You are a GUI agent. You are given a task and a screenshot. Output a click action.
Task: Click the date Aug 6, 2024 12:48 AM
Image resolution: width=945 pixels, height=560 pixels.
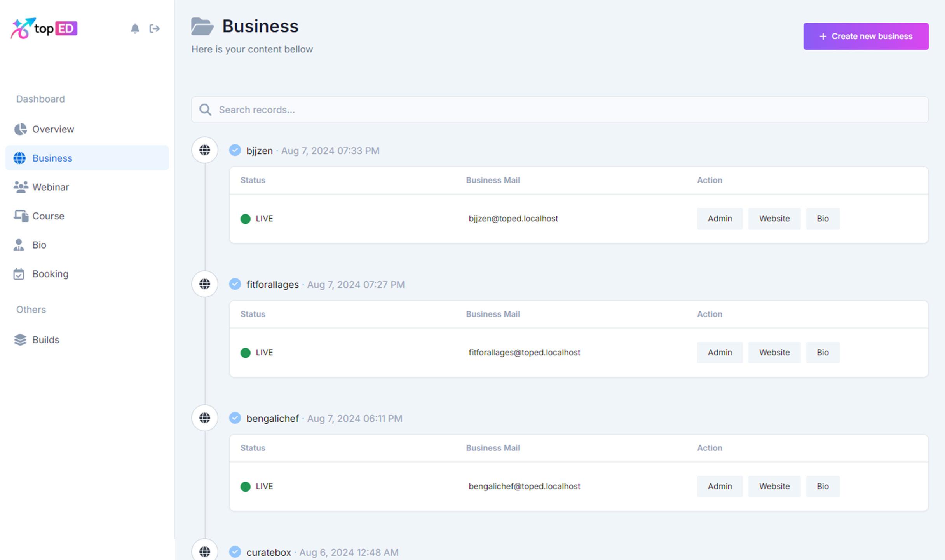coord(349,552)
